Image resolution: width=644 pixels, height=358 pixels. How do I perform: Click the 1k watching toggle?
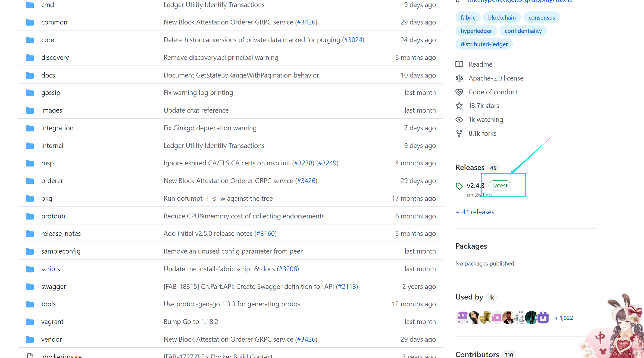tap(482, 119)
